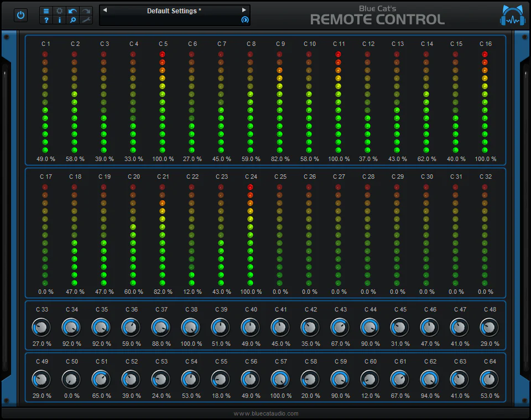The width and height of the screenshot is (531, 420).
Task: Click the C 59 value 90.0 %
Action: click(340, 396)
